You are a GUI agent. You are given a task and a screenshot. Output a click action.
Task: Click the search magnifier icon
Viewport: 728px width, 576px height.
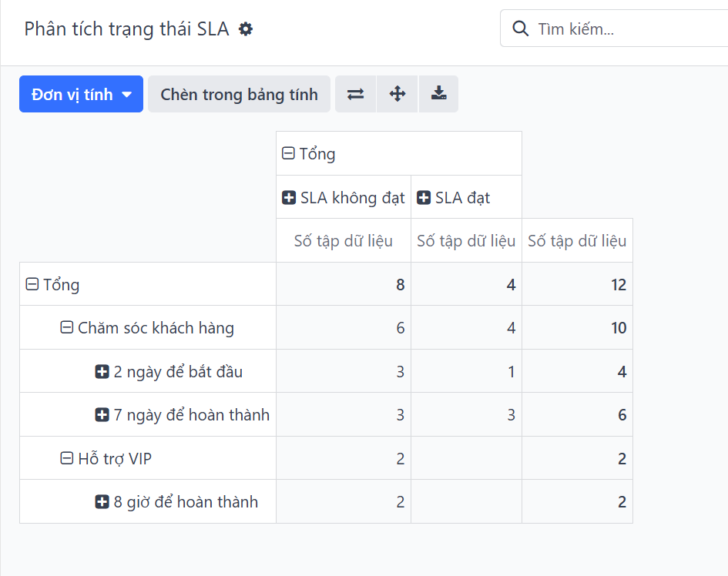tap(521, 28)
